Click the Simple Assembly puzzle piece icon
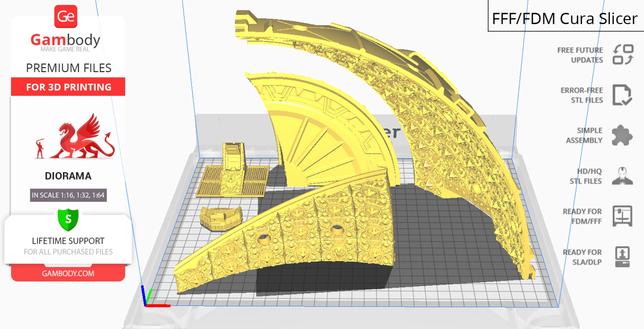This screenshot has width=644, height=329. tap(622, 135)
